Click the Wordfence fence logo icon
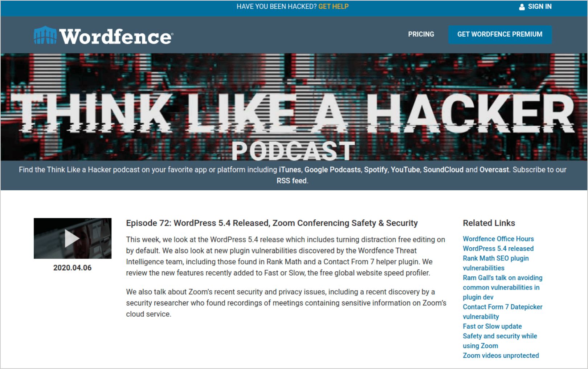 point(45,35)
